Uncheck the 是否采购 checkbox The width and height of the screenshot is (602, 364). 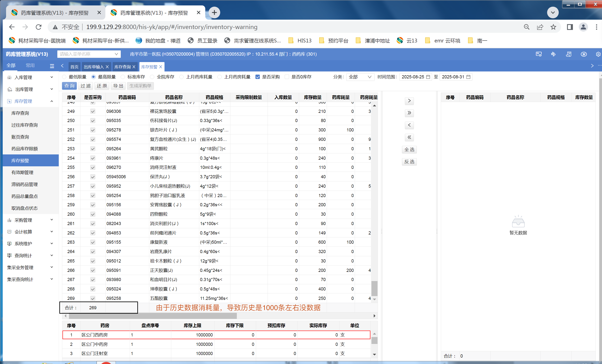click(258, 77)
